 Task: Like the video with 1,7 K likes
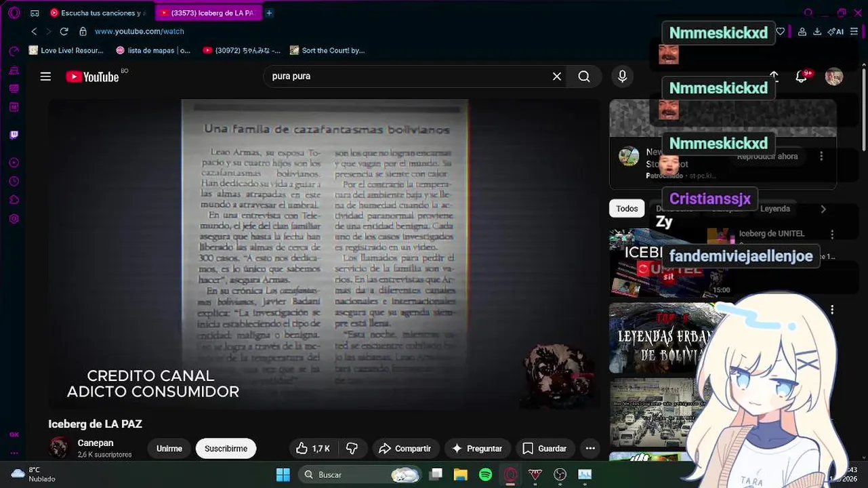point(313,448)
